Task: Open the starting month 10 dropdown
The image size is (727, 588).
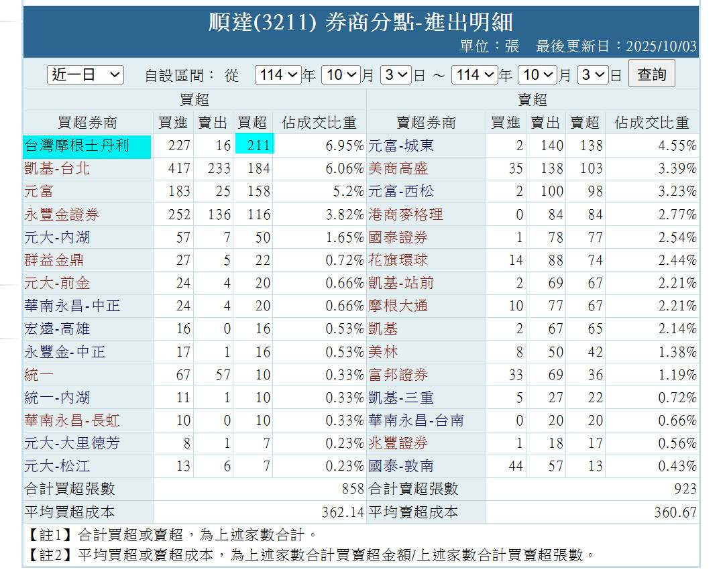Action: pyautogui.click(x=341, y=75)
